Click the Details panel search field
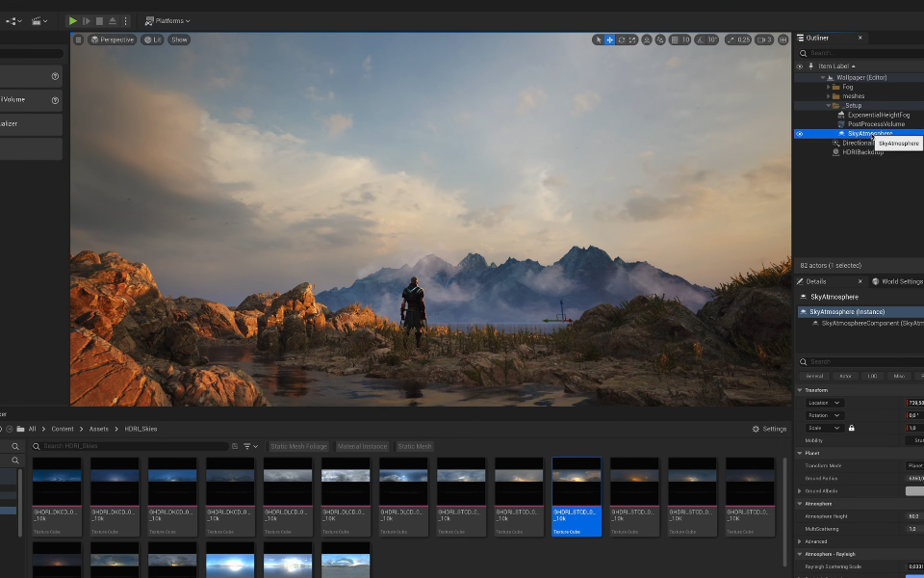 pos(862,361)
